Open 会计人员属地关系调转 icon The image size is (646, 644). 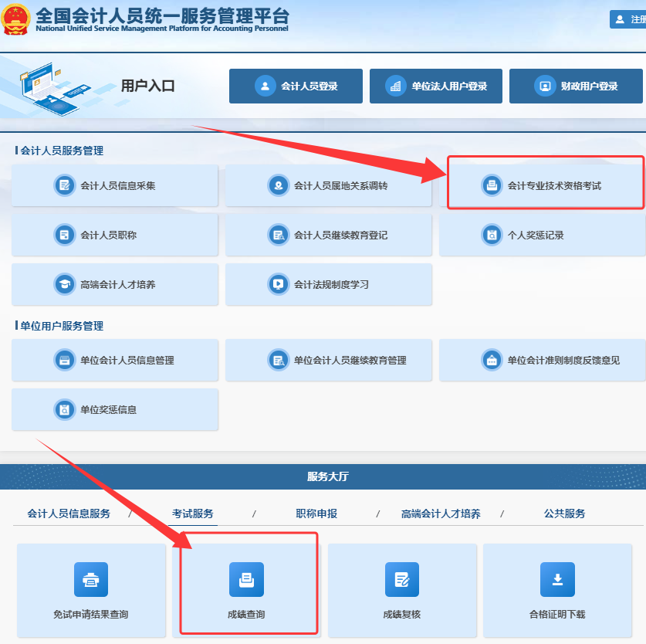pyautogui.click(x=278, y=186)
